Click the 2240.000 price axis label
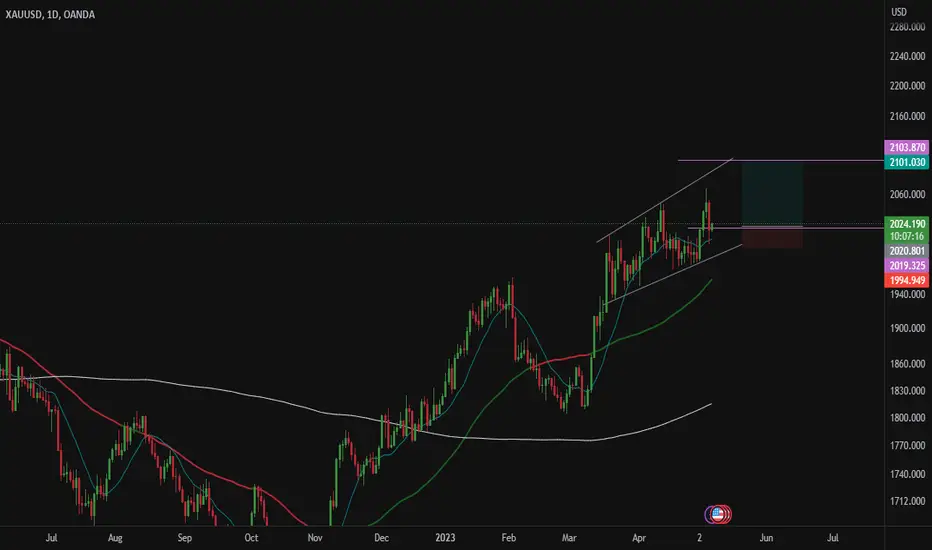The height and width of the screenshot is (550, 932). tap(907, 56)
